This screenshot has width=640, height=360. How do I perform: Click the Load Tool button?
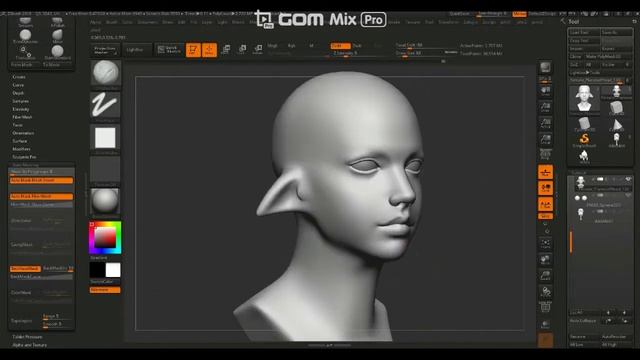pyautogui.click(x=584, y=32)
